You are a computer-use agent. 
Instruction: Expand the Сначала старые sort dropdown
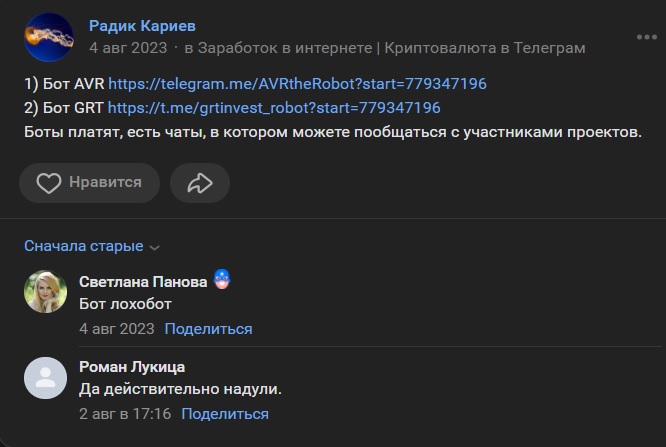[x=92, y=246]
